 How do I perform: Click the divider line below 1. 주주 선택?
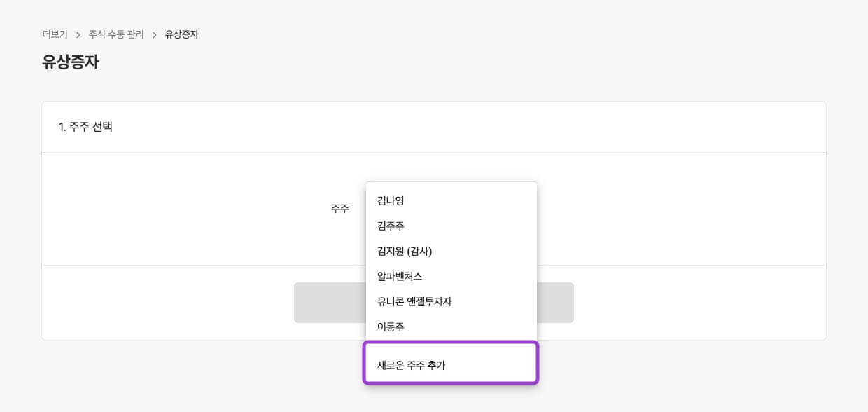tap(210, 152)
